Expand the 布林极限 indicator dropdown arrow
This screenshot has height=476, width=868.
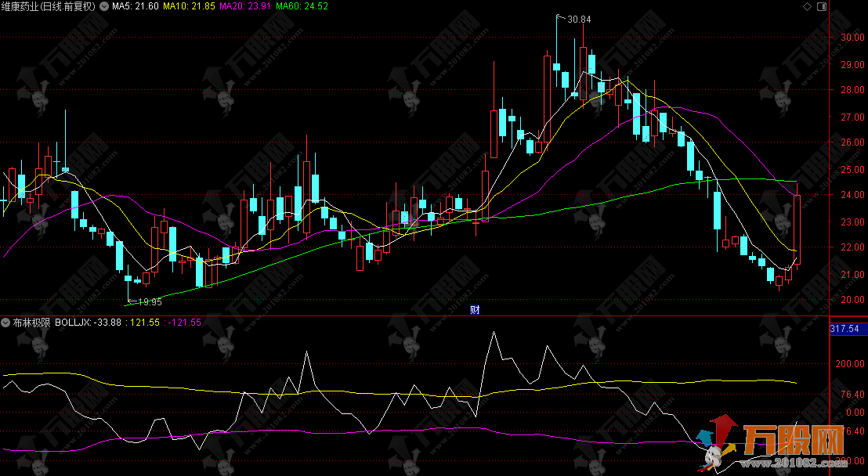6,323
